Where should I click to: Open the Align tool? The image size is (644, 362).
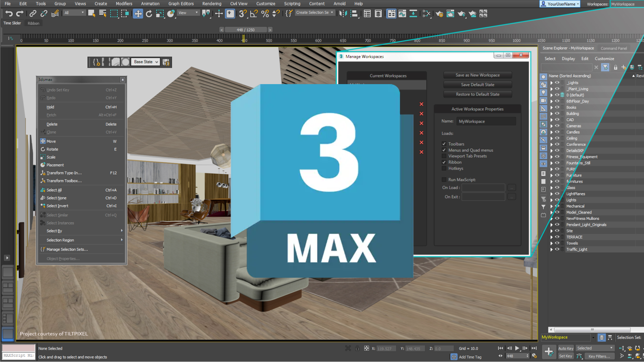coord(354,13)
